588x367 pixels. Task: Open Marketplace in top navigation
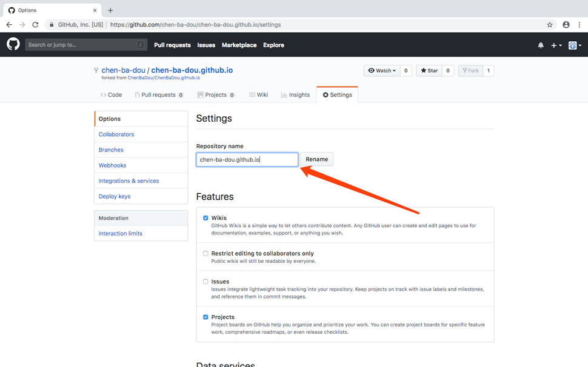(x=239, y=45)
